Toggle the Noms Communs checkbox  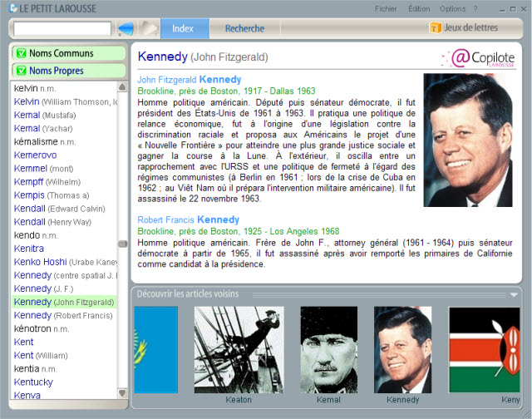click(x=21, y=53)
